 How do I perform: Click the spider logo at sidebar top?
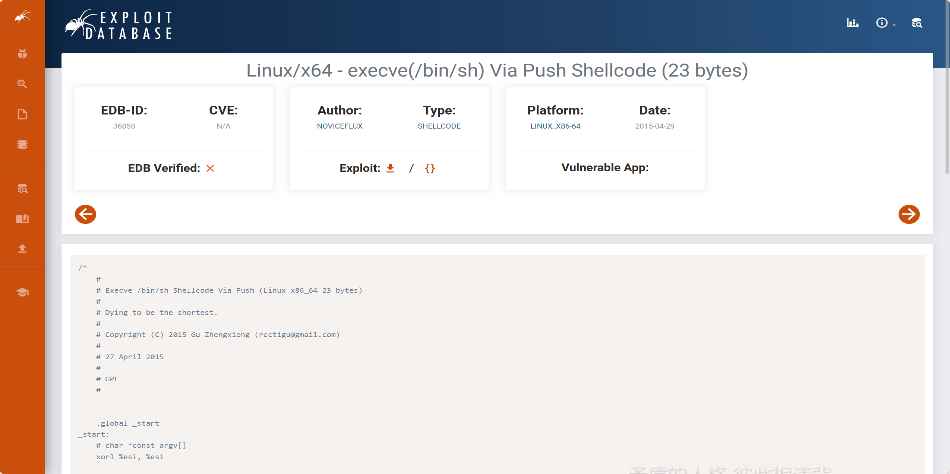pyautogui.click(x=22, y=17)
